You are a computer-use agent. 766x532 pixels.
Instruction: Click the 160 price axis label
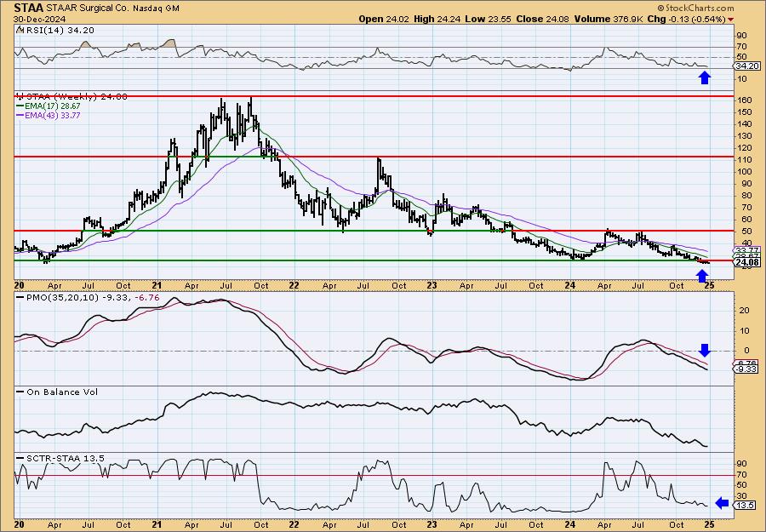pyautogui.click(x=745, y=100)
